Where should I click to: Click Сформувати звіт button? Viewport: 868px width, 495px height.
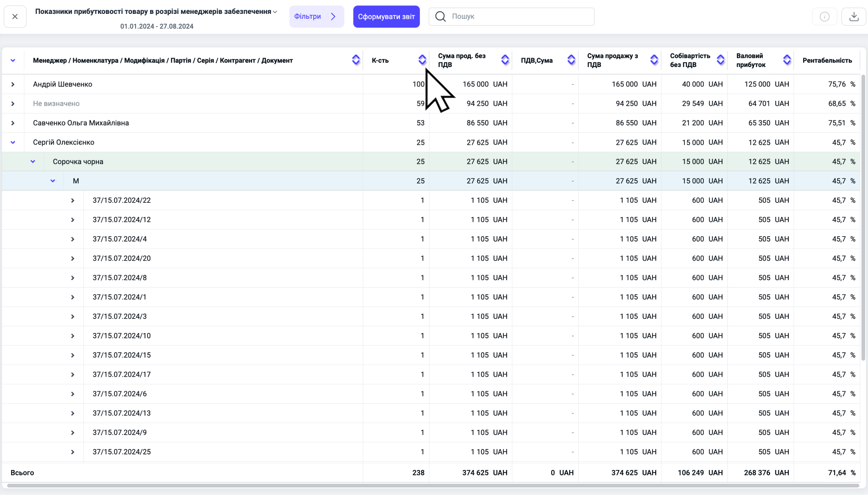pyautogui.click(x=386, y=16)
